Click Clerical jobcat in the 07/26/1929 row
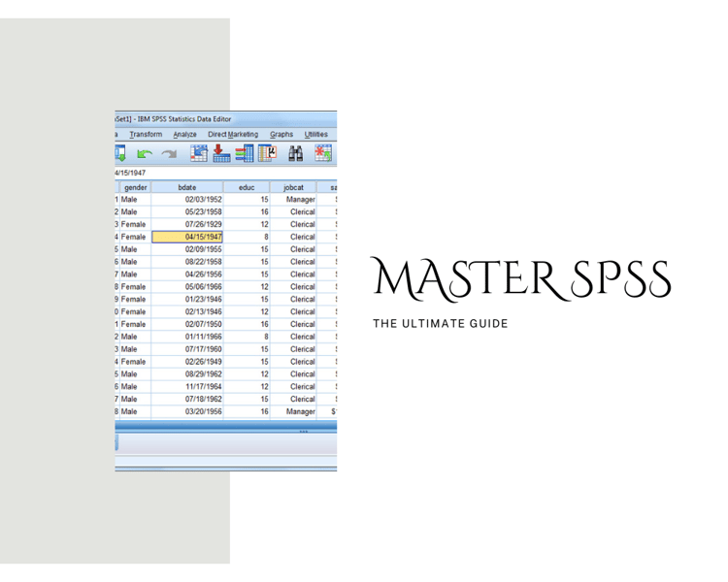Image resolution: width=728 pixels, height=582 pixels. tap(293, 224)
